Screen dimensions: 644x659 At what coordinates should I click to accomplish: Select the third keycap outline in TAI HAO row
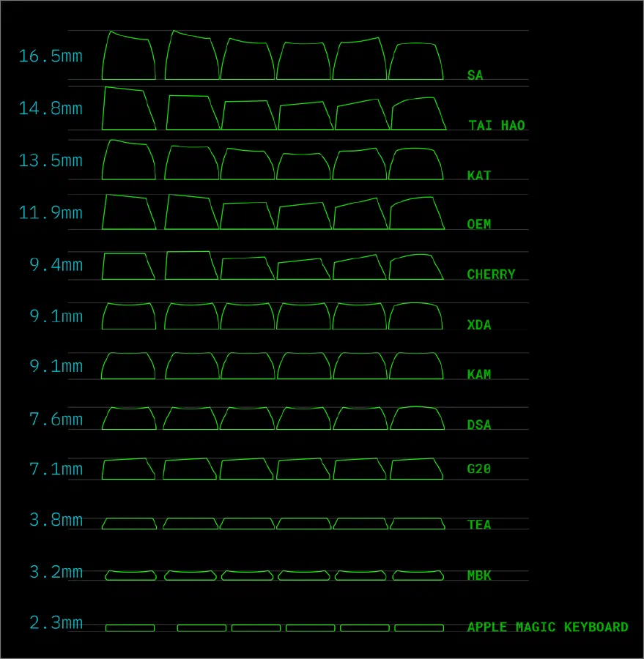pos(248,115)
